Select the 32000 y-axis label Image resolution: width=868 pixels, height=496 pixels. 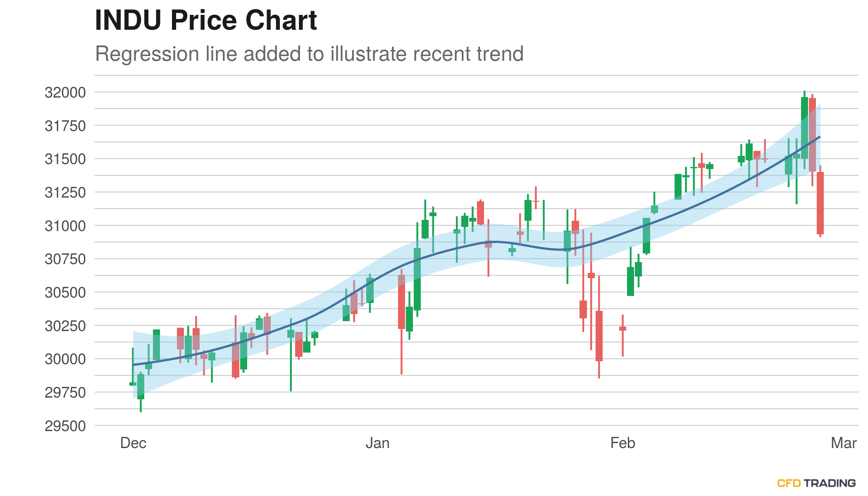coord(65,92)
